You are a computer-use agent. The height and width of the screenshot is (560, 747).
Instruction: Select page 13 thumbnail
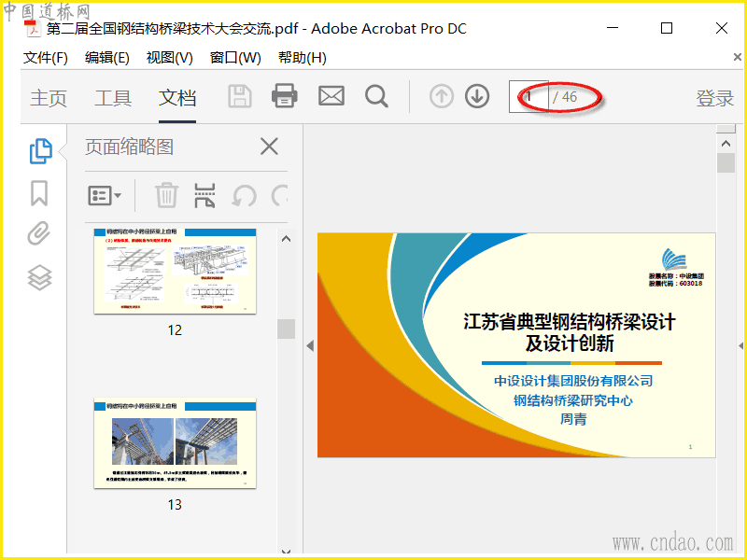point(175,443)
